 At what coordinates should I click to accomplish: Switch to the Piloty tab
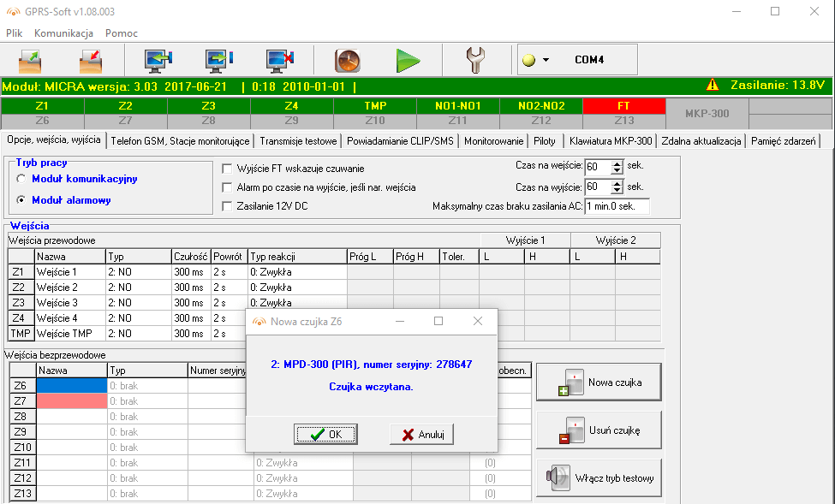[547, 142]
